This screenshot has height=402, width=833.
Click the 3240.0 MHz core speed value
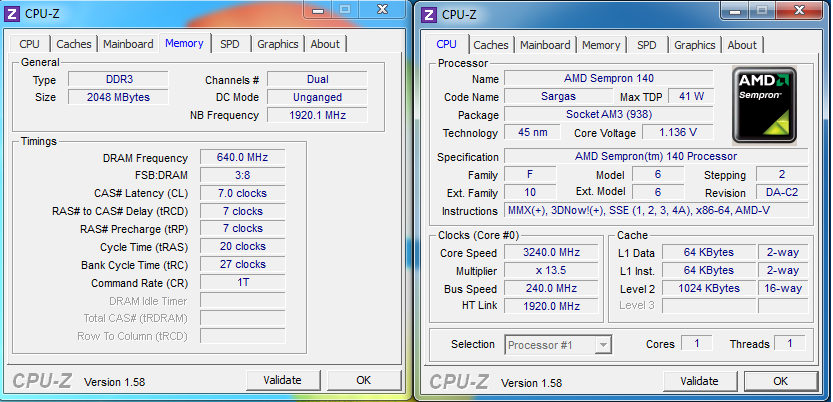551,252
